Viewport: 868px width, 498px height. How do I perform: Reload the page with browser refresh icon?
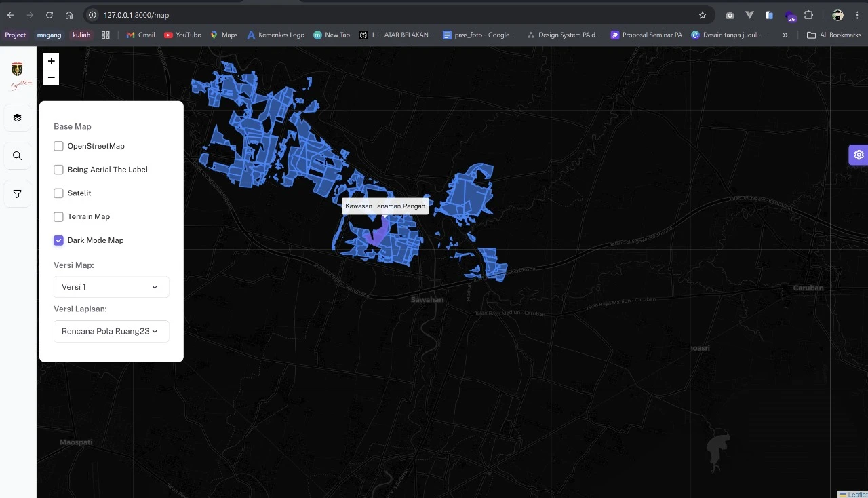50,15
